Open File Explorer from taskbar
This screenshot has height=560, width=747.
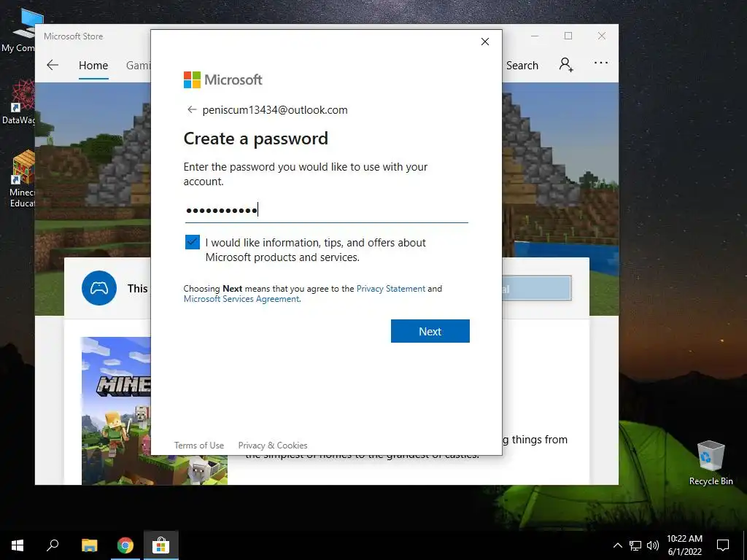coord(89,545)
